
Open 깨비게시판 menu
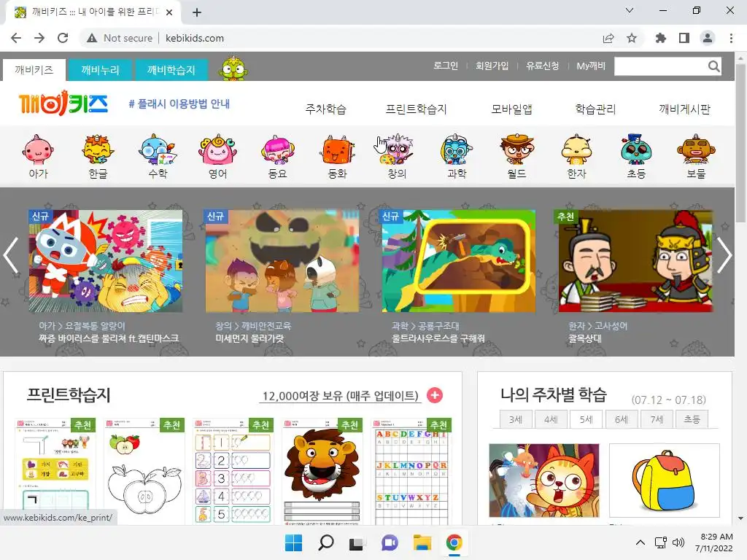pyautogui.click(x=684, y=109)
